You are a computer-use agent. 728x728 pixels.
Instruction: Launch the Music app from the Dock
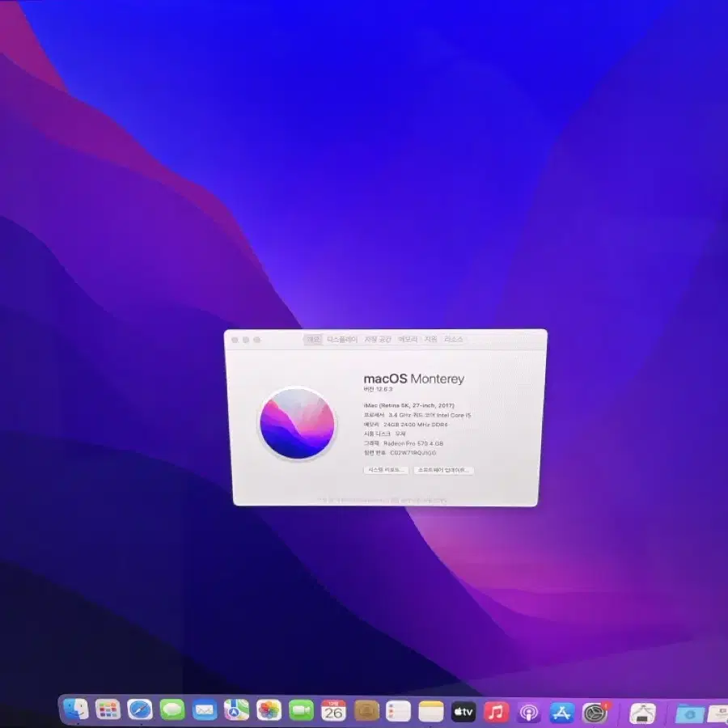point(496,712)
